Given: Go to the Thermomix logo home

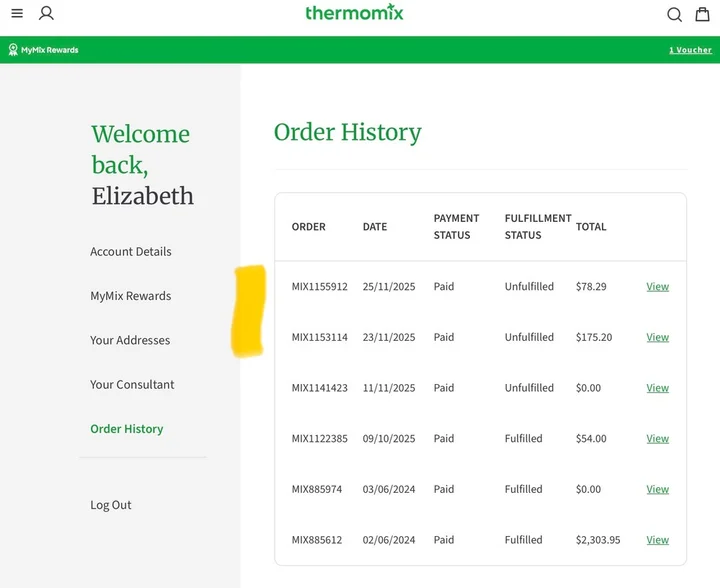Looking at the screenshot, I should click(x=354, y=13).
